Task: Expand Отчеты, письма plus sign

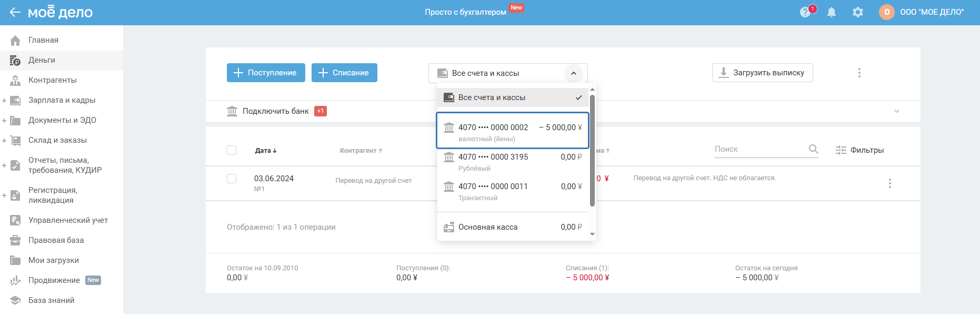Action: coord(4,165)
